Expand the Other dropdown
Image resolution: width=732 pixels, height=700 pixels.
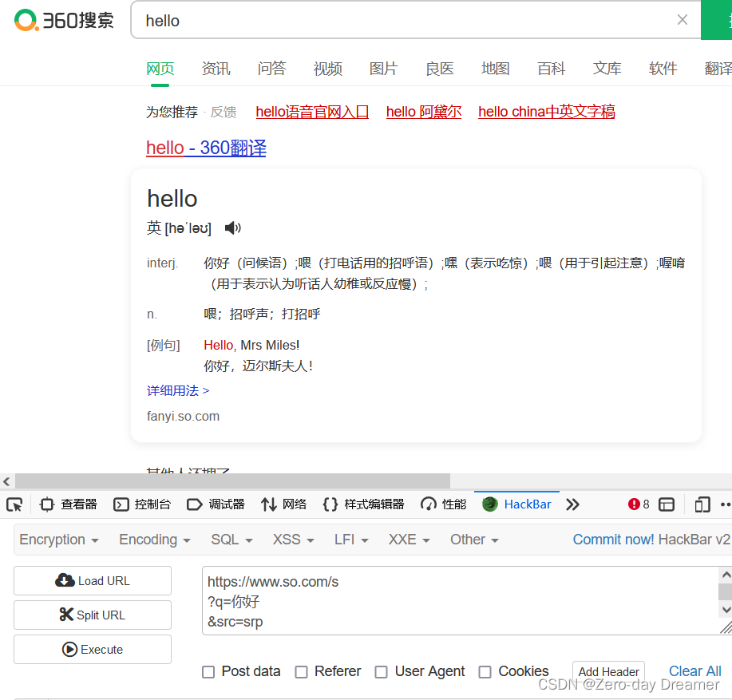(474, 540)
